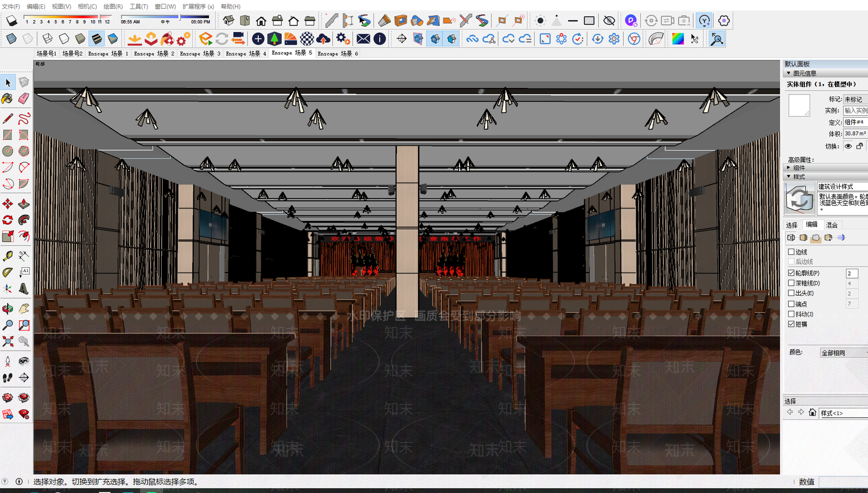Screen dimensions: 868x493
Task: Toggle visibility eye icon in entity info
Action: tap(848, 146)
